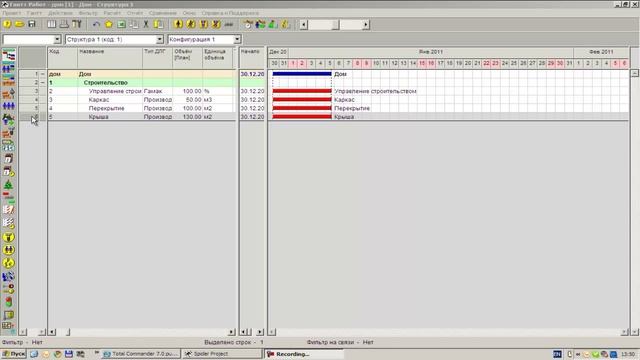The width and height of the screenshot is (640, 360).
Task: Collapse row 2 Строительство with minus sign
Action: tap(42, 82)
